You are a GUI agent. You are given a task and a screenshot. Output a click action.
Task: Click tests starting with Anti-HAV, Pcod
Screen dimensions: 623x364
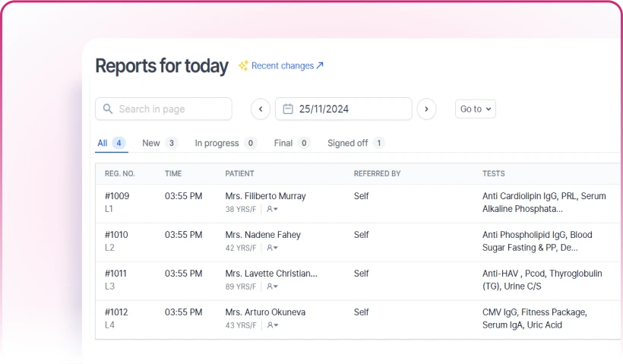pyautogui.click(x=542, y=280)
